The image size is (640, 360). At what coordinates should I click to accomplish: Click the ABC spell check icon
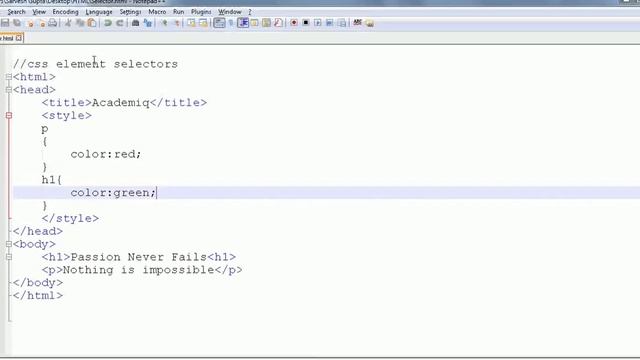[358, 22]
